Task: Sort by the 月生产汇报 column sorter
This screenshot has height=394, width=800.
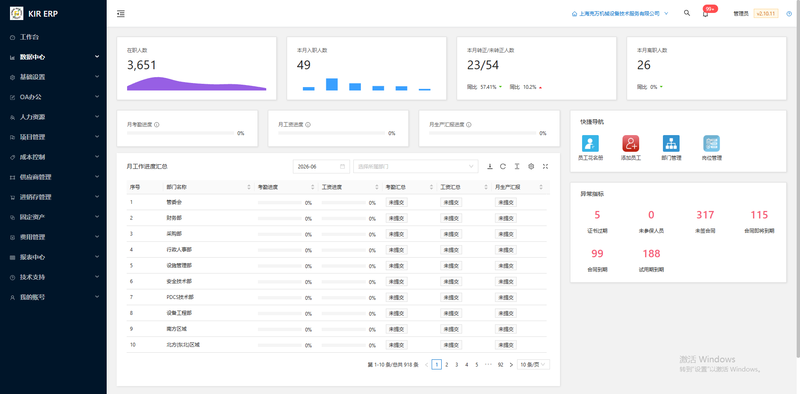Action: point(541,187)
